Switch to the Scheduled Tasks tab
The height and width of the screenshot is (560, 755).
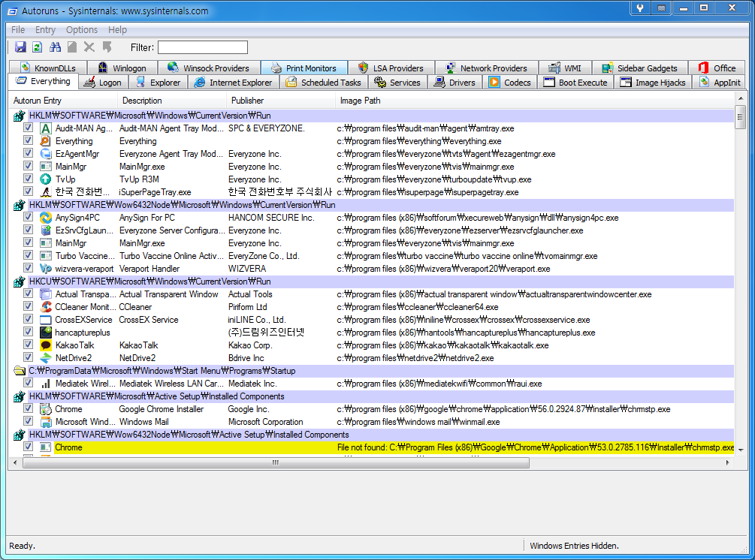324,83
